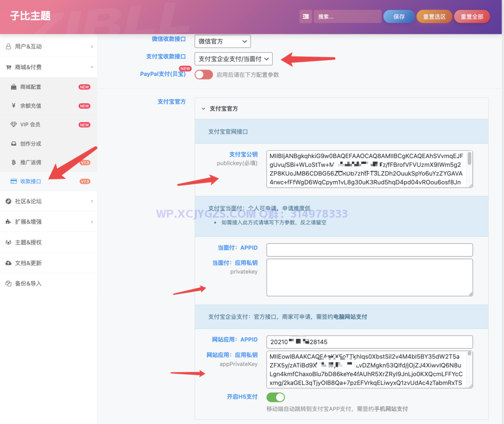Open the 微信收款接口 dropdown
Viewport: 504px width, 424px height.
click(x=222, y=41)
